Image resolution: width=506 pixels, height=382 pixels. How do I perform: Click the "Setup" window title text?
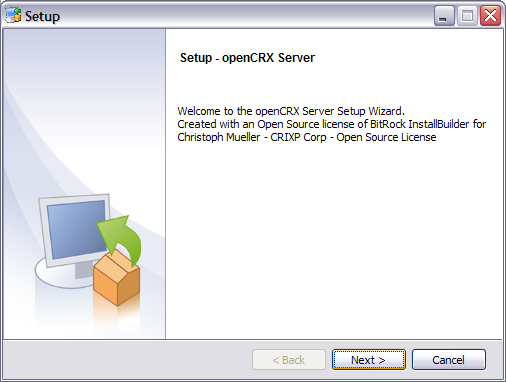pyautogui.click(x=42, y=16)
